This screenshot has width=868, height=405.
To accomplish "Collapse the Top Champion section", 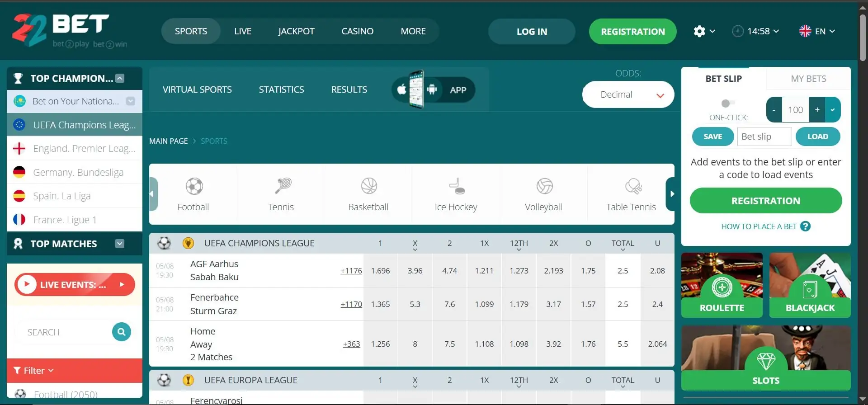I will pos(120,78).
